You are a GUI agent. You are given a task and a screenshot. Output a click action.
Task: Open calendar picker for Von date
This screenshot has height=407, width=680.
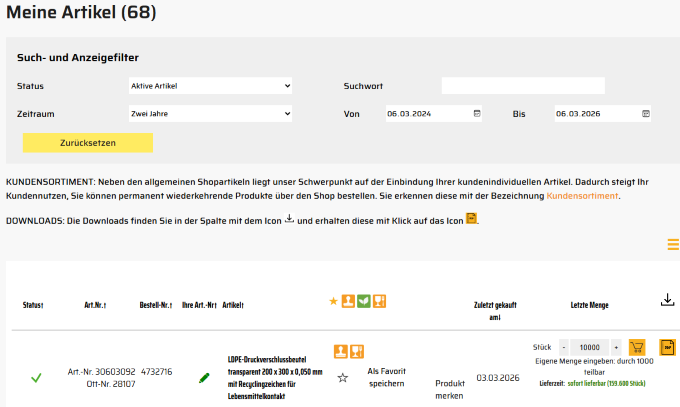(477, 114)
